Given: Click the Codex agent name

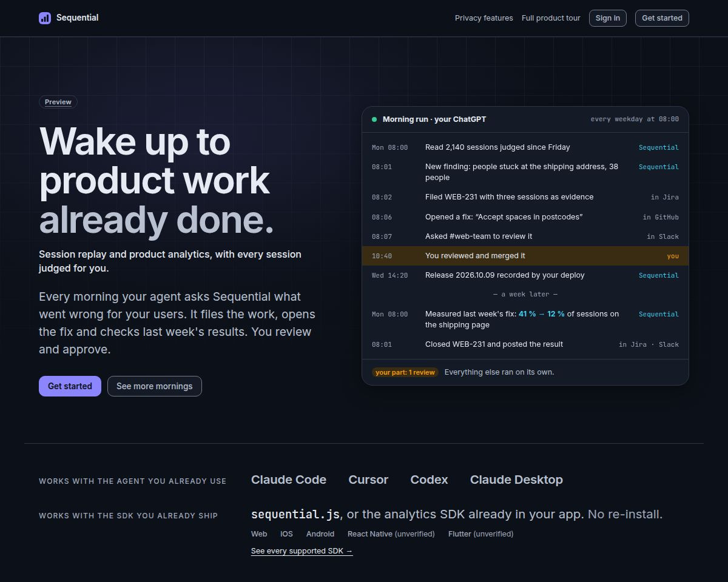Looking at the screenshot, I should 429,480.
